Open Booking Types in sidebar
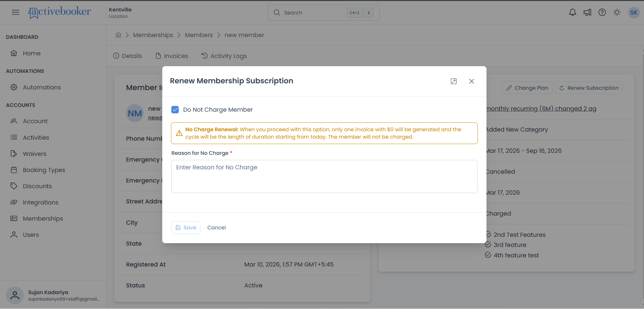The height and width of the screenshot is (309, 644). 44,170
